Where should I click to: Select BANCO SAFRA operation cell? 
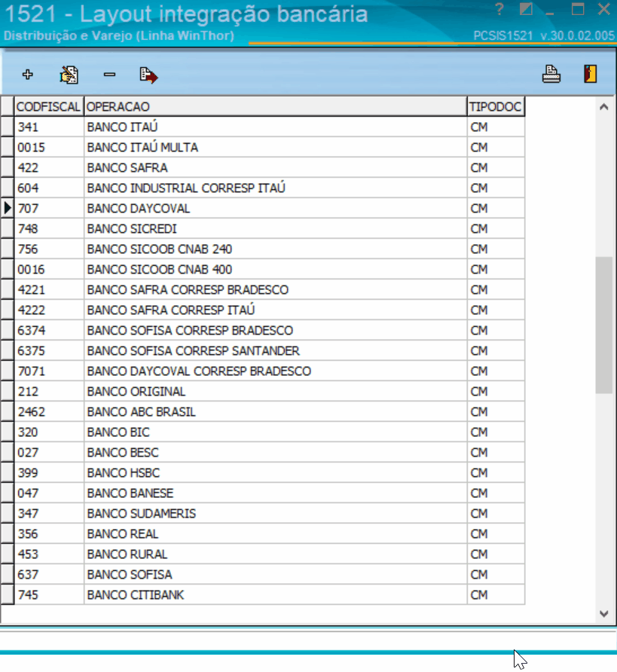276,167
